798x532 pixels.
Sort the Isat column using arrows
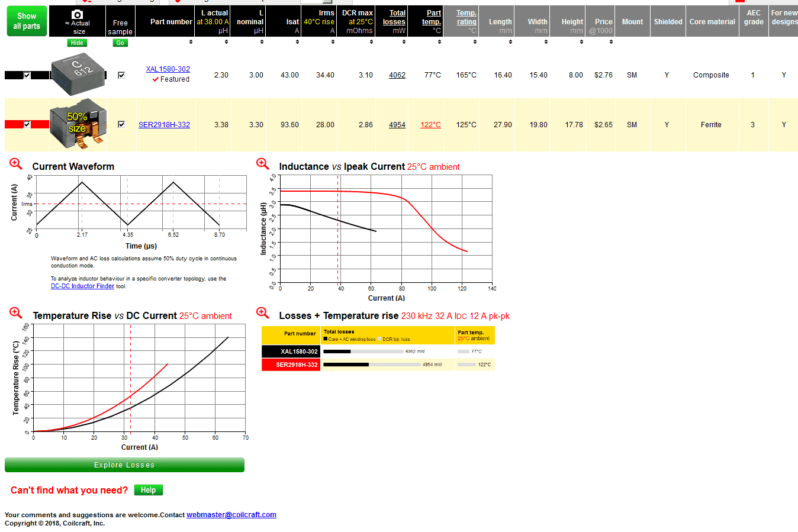click(297, 42)
